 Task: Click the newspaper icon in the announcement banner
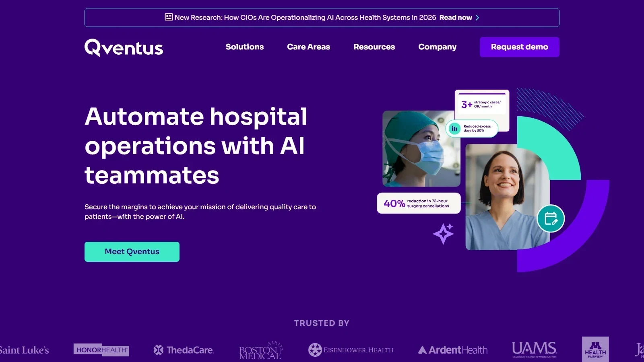169,17
